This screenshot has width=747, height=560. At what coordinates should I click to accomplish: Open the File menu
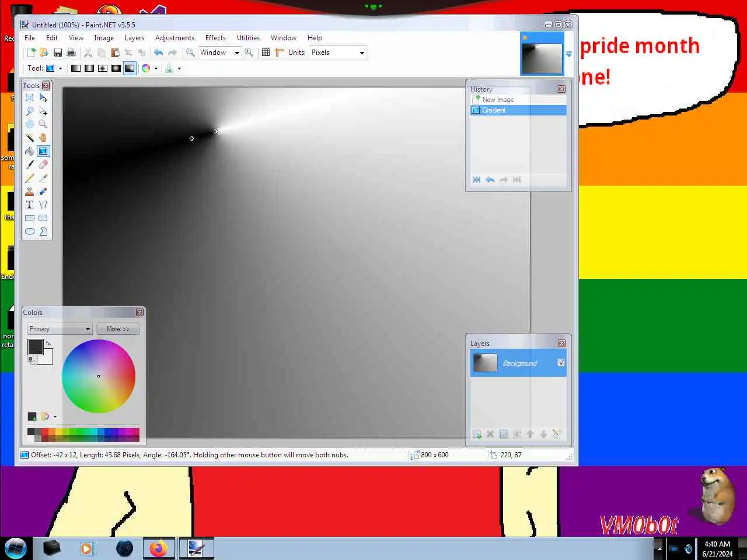(30, 38)
